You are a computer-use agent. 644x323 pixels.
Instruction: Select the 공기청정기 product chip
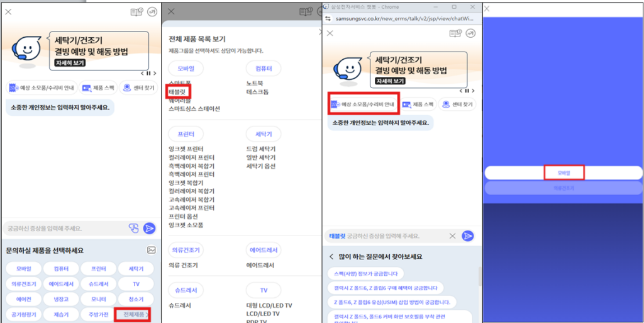click(x=24, y=315)
